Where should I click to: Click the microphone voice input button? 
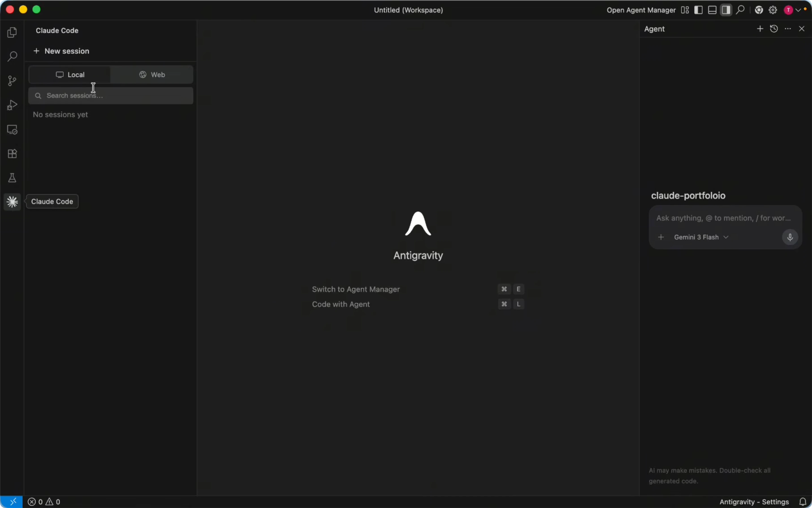[790, 237]
